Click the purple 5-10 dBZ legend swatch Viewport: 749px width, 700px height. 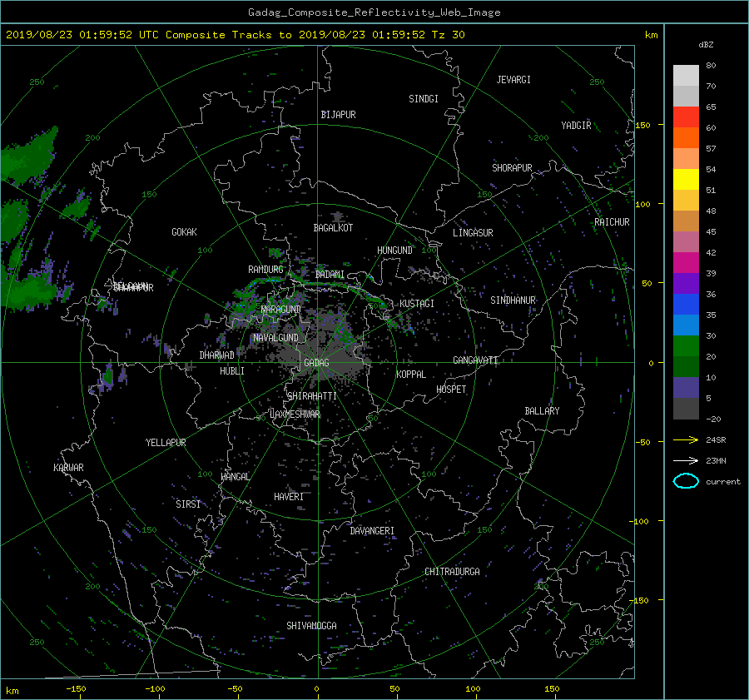tap(686, 388)
